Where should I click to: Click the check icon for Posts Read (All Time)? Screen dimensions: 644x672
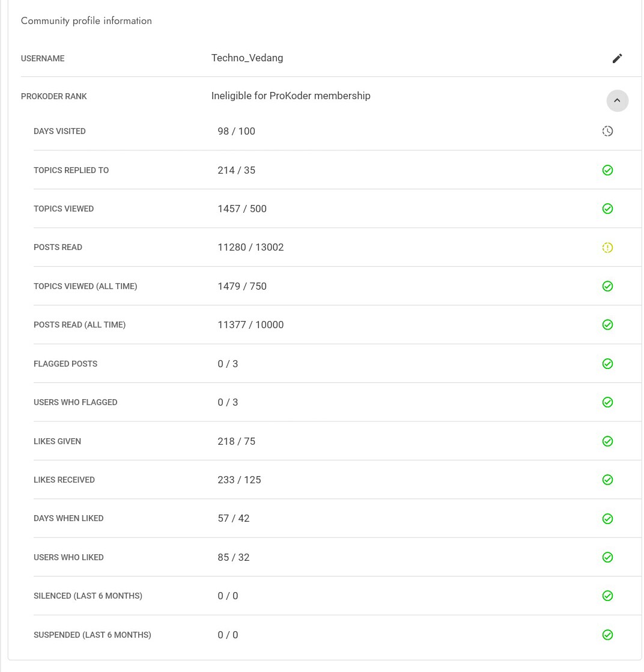(x=607, y=325)
